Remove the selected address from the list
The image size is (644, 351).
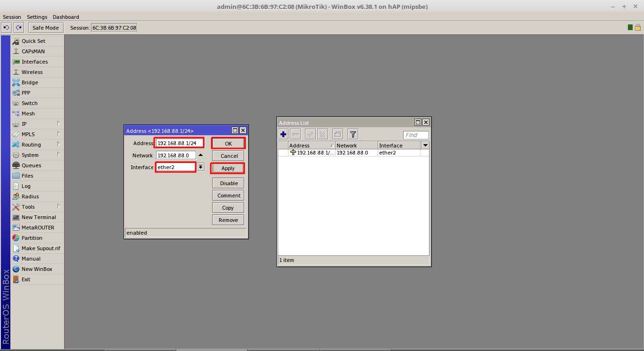[295, 134]
